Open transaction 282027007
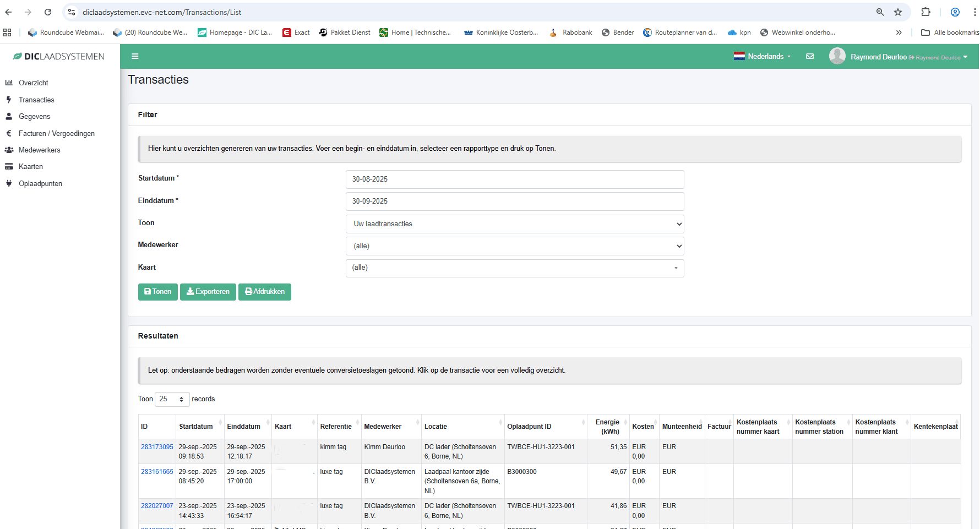 157,506
